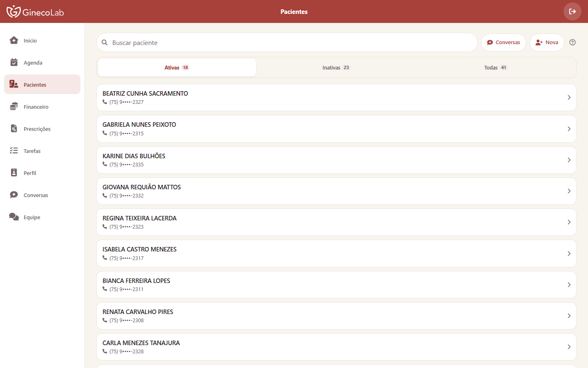The image size is (588, 368).
Task: Click the Equipe chat bubbles icon
Action: [x=14, y=217]
